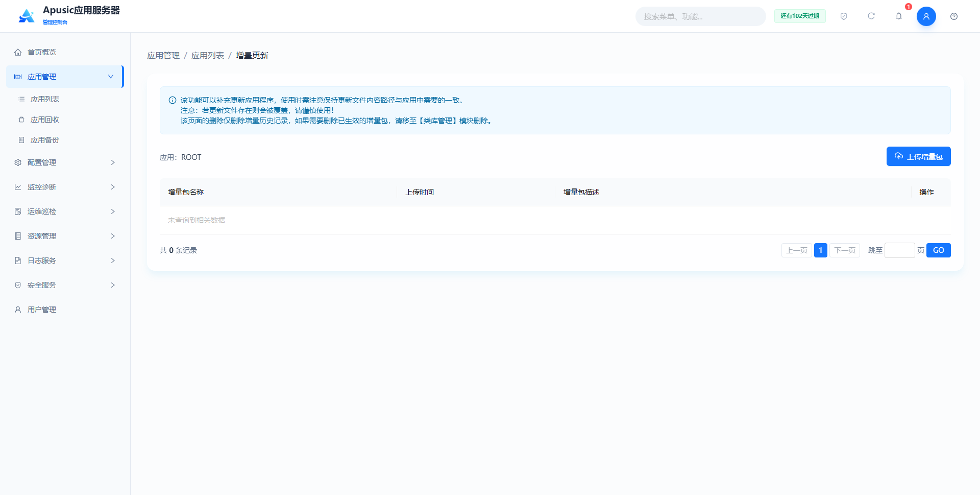Click the person icon beside 用户管理
Viewport: 980px width, 495px height.
(x=18, y=310)
